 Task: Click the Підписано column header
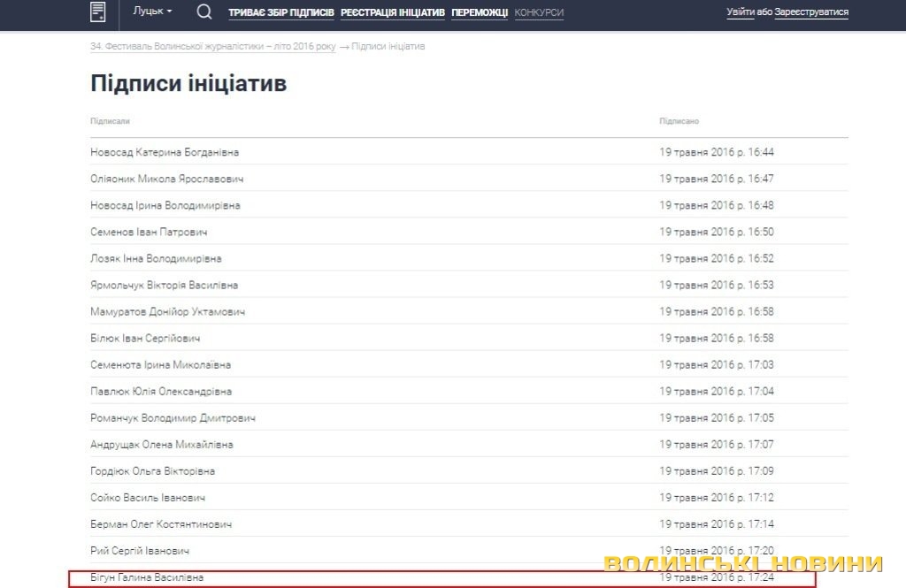pyautogui.click(x=679, y=121)
